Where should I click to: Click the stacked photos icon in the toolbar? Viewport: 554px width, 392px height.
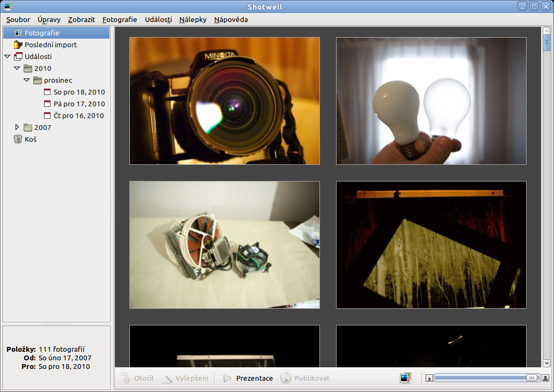(x=406, y=378)
